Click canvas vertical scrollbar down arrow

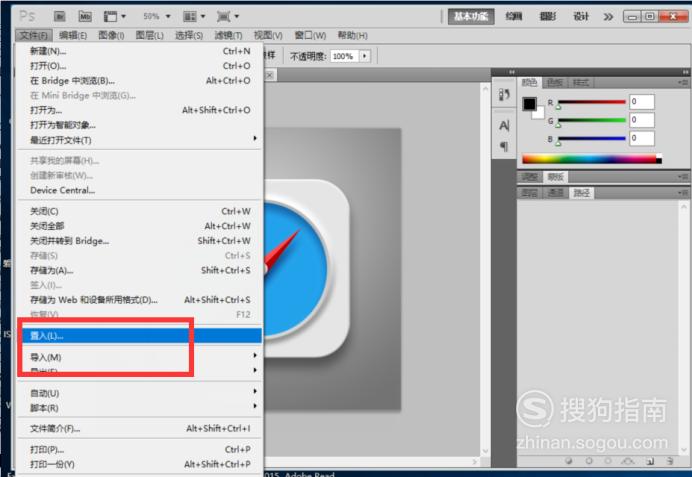click(x=485, y=451)
